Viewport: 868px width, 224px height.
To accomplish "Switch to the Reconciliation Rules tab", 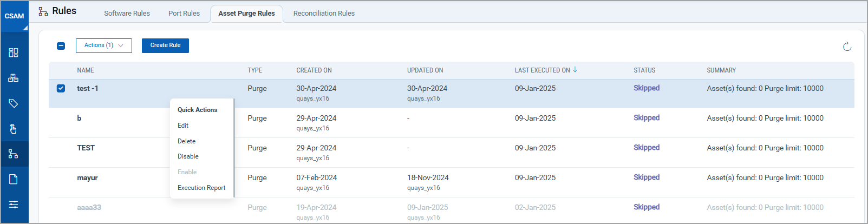I will (324, 13).
